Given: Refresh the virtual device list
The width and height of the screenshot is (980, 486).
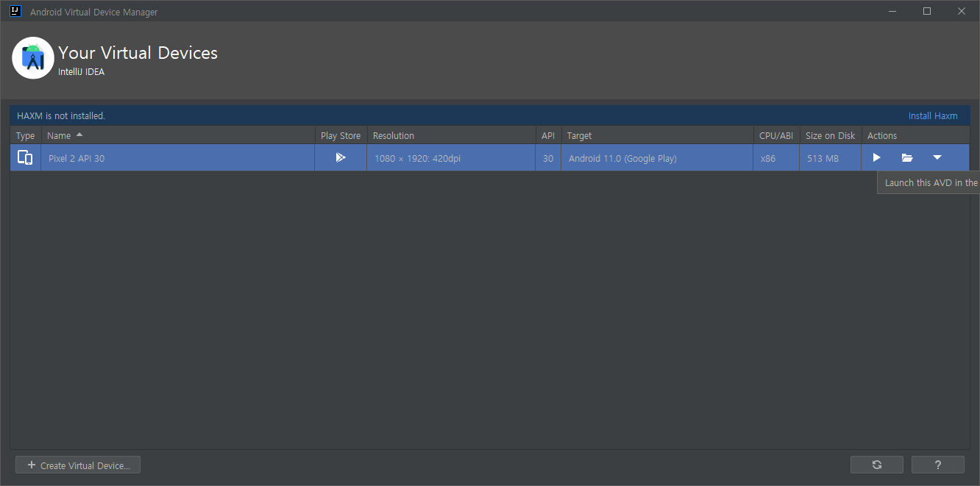Looking at the screenshot, I should 877,465.
